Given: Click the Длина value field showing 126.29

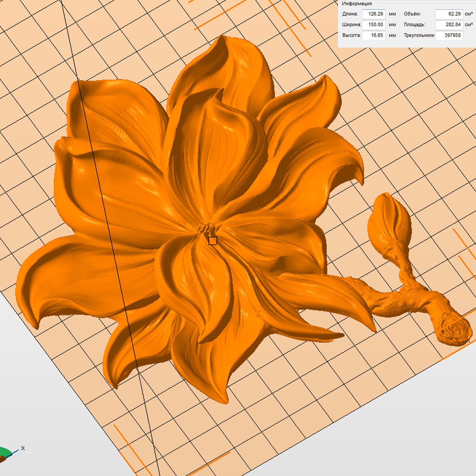Looking at the screenshot, I should click(x=374, y=14).
